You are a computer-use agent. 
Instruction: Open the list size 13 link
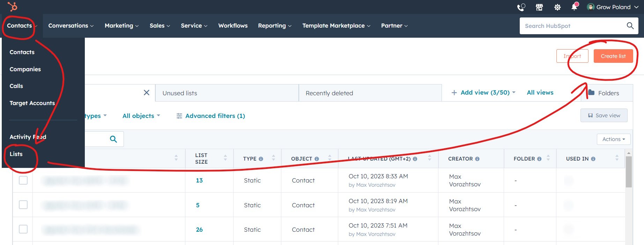(x=199, y=180)
